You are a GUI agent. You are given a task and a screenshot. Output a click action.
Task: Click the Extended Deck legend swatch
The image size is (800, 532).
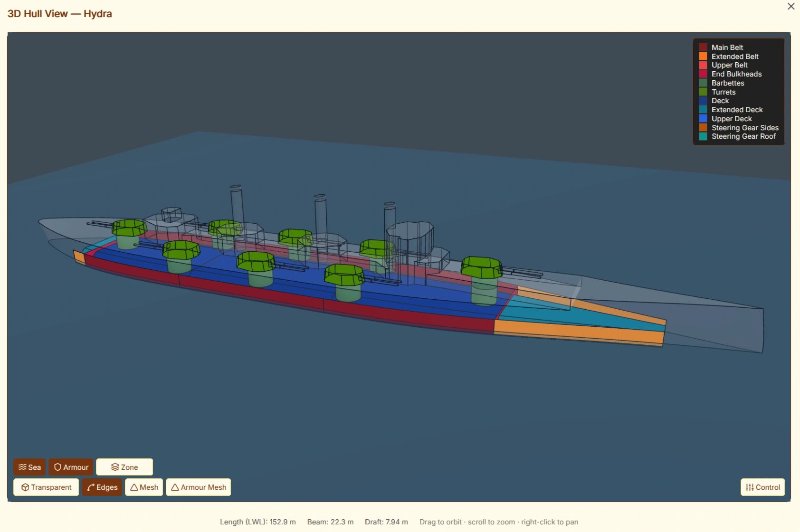703,110
